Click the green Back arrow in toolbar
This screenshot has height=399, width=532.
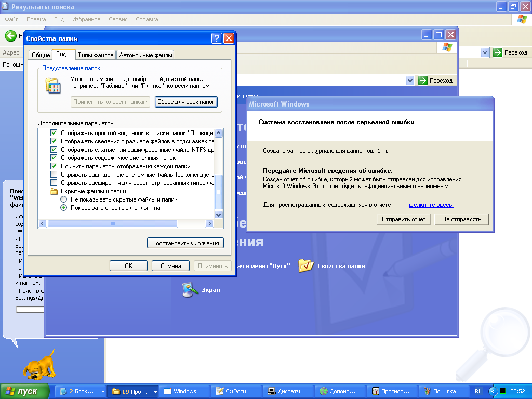10,36
